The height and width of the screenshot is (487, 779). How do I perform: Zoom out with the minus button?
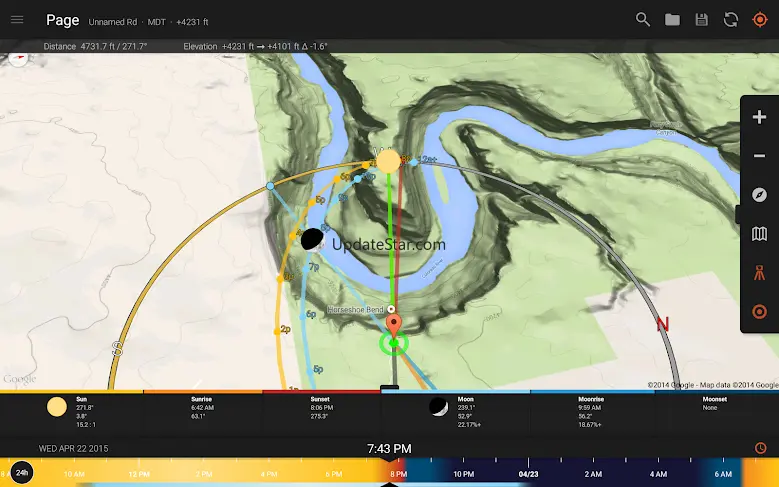coord(759,156)
